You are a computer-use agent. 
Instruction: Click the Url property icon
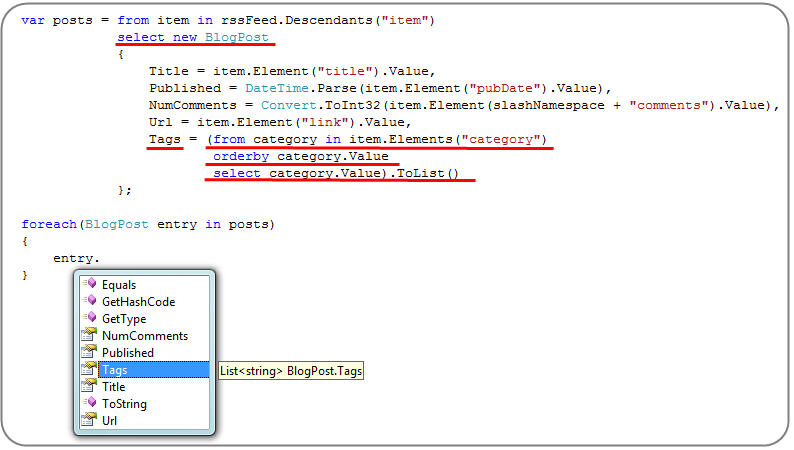click(x=89, y=420)
